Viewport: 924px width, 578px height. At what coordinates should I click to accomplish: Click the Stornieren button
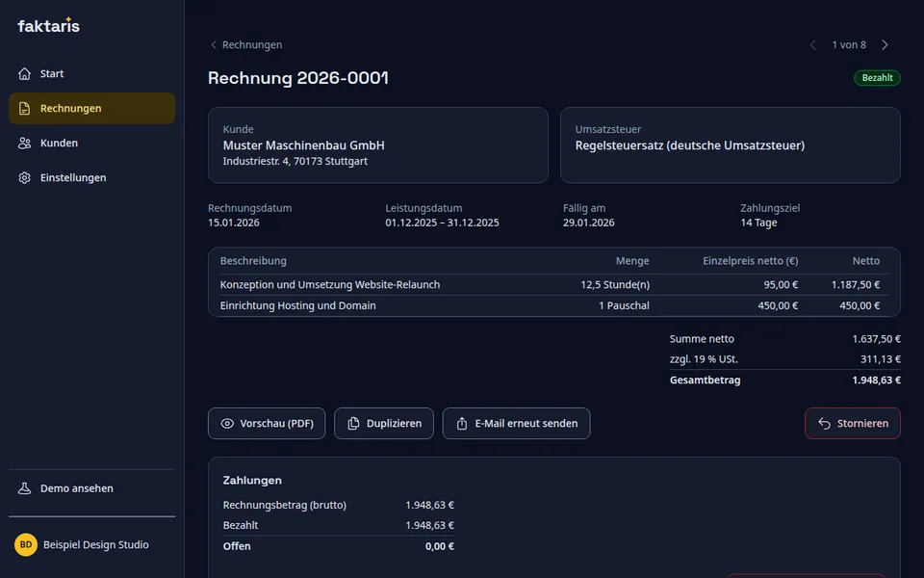click(852, 424)
